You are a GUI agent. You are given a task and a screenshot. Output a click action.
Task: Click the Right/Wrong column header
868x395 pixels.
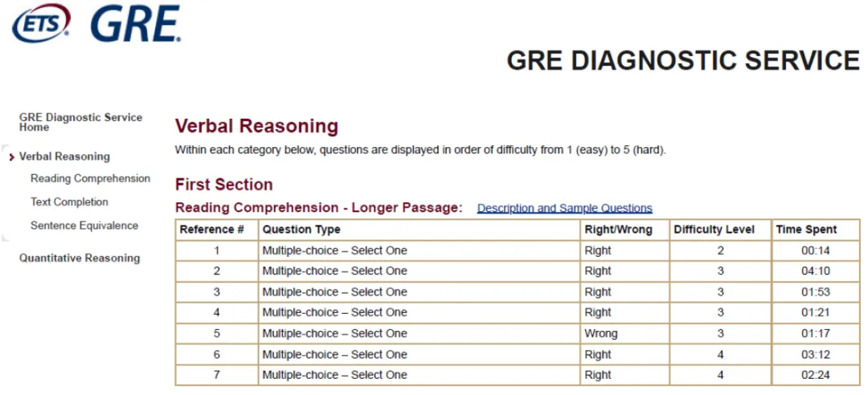618,230
